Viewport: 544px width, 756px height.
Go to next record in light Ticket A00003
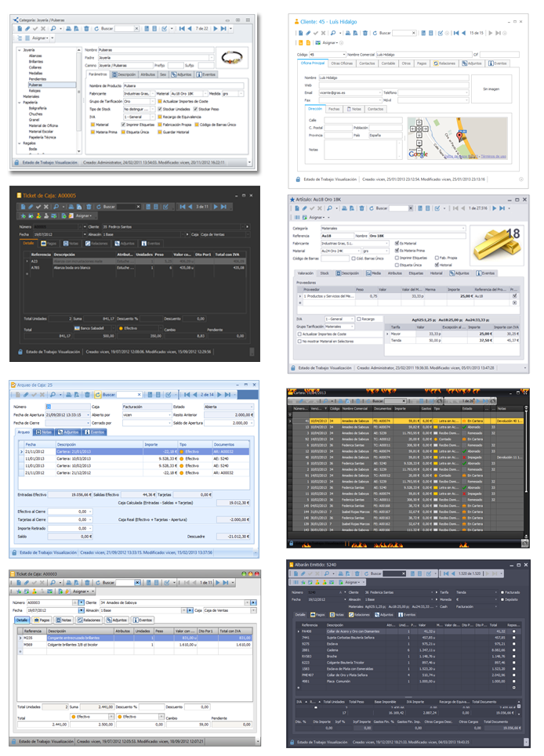[x=217, y=582]
